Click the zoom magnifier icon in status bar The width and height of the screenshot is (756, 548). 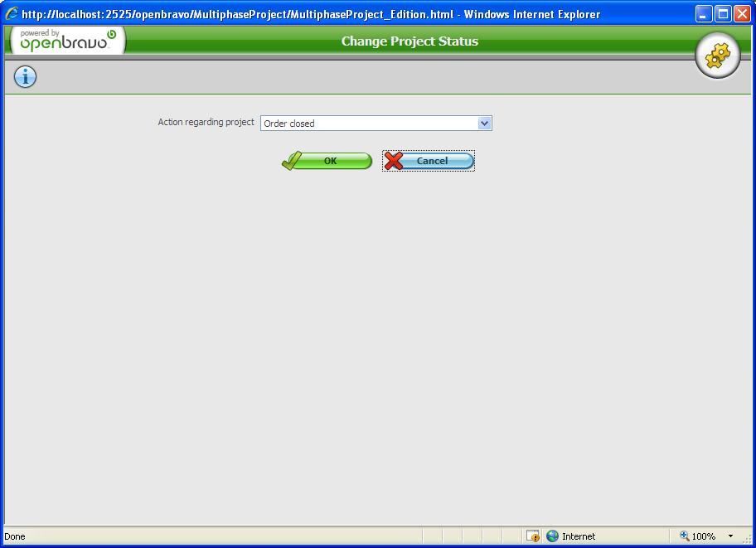click(x=684, y=536)
